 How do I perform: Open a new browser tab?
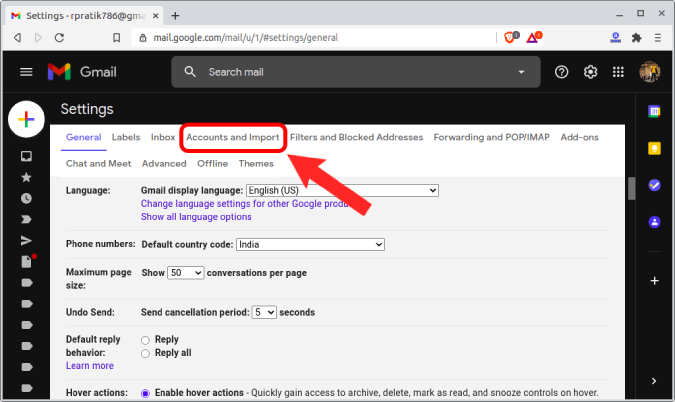175,16
